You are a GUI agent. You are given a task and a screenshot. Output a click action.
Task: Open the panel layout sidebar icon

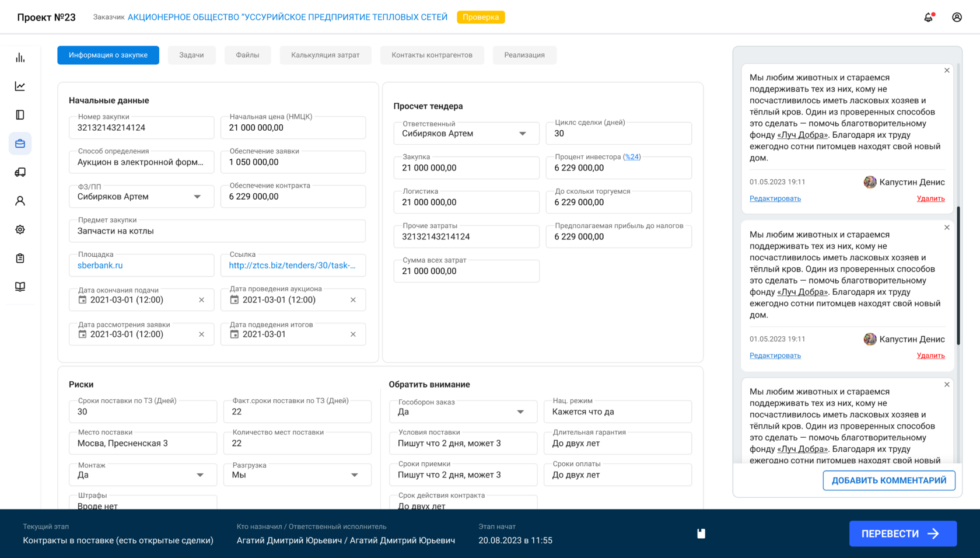(20, 115)
